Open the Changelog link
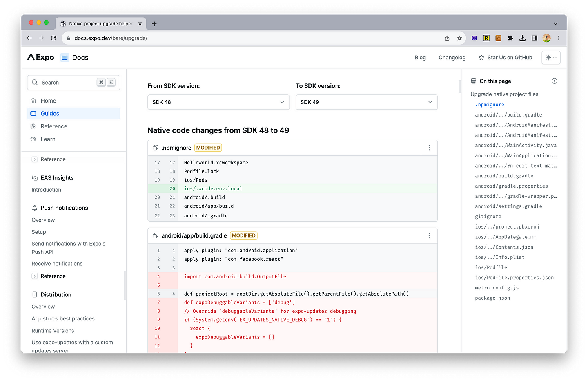Viewport: 588px width, 381px height. pos(452,57)
